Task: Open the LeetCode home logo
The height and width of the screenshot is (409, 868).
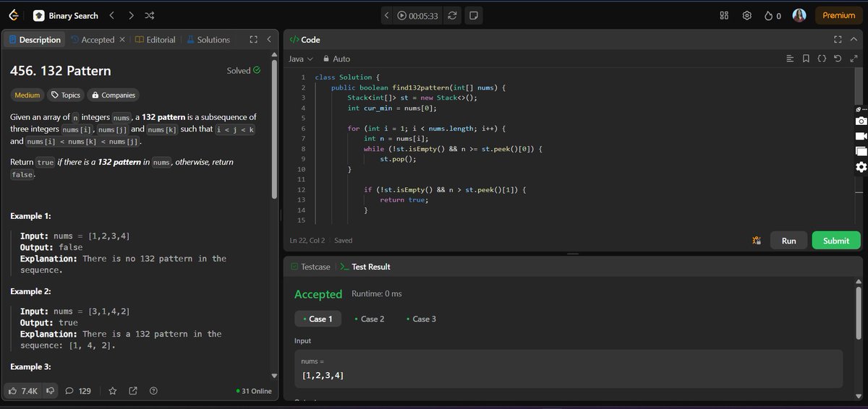Action: pyautogui.click(x=14, y=15)
